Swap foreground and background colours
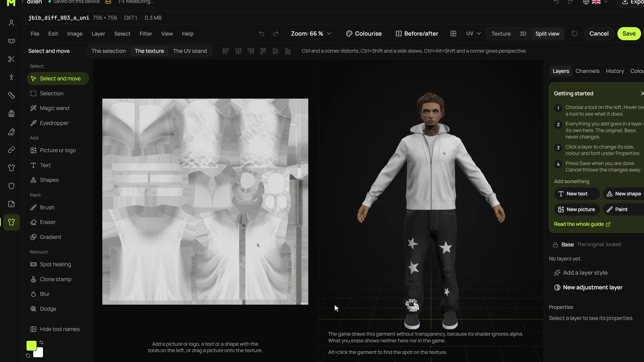The image size is (644, 362). [x=41, y=343]
